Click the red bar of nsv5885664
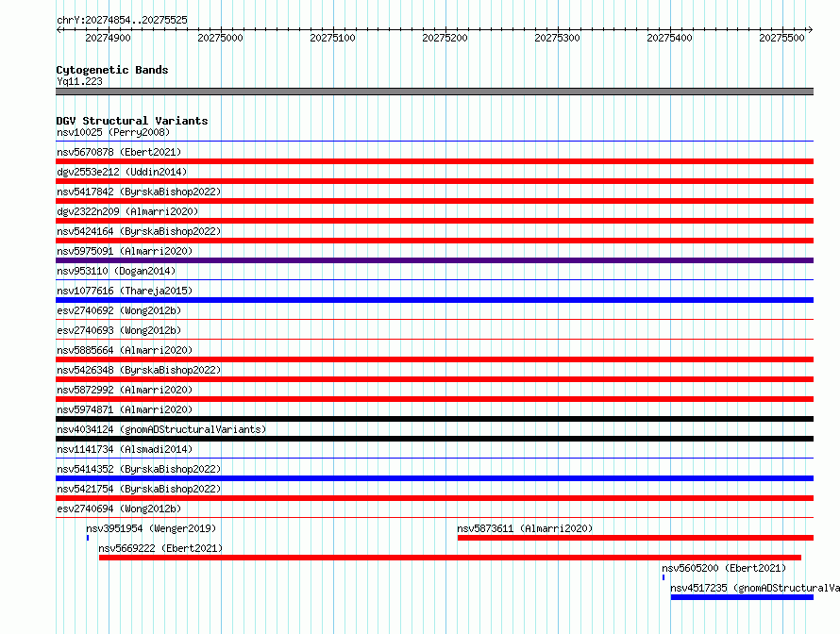 click(434, 359)
